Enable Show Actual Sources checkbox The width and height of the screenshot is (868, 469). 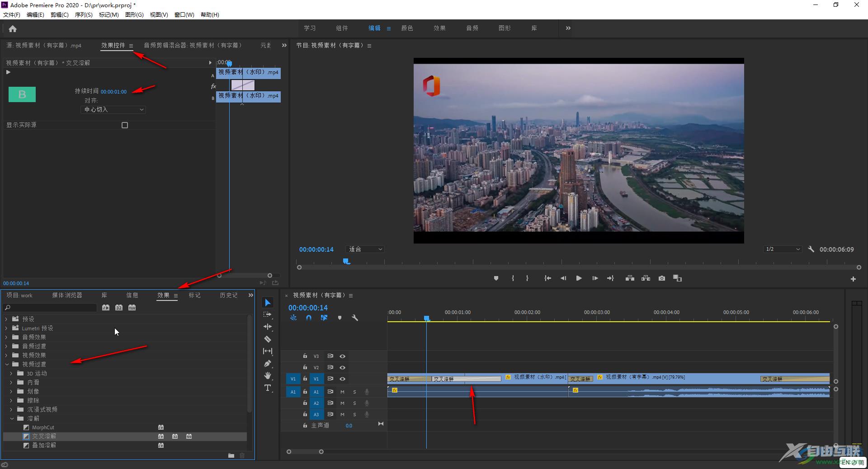point(125,125)
